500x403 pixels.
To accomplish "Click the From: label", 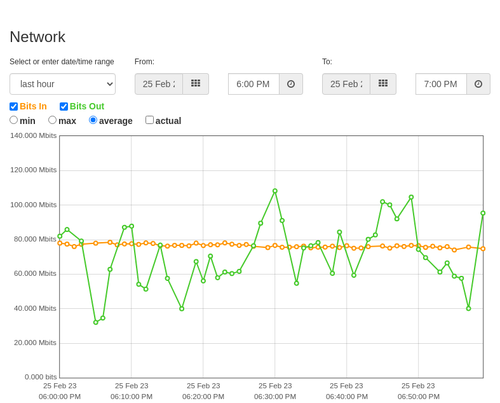I will click(x=144, y=62).
